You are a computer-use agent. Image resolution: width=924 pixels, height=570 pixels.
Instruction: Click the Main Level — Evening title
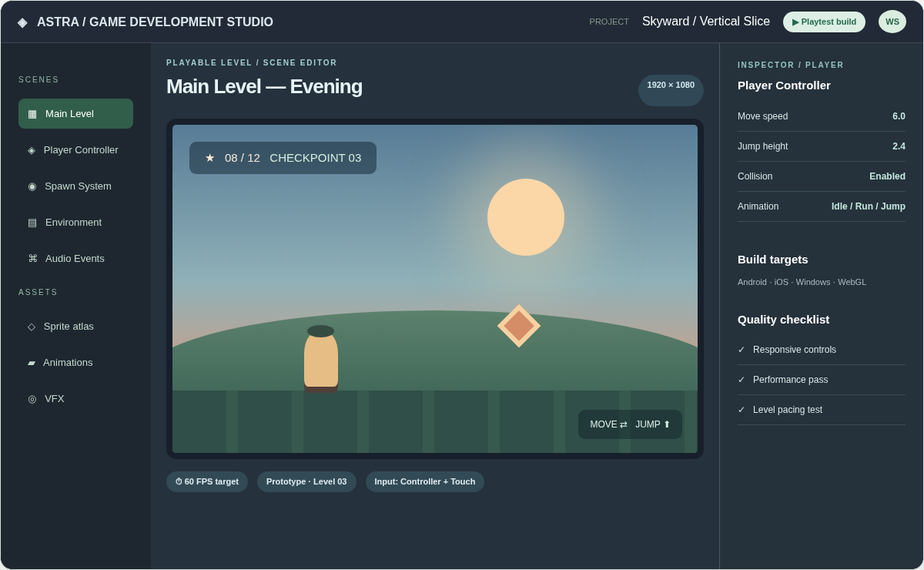pyautogui.click(x=264, y=86)
